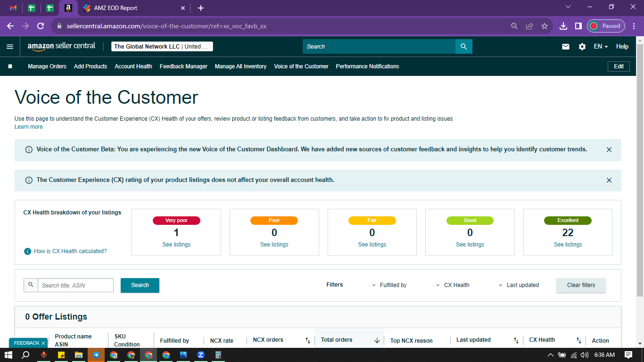Click the Clear filters button
The image size is (644, 362).
[581, 285]
